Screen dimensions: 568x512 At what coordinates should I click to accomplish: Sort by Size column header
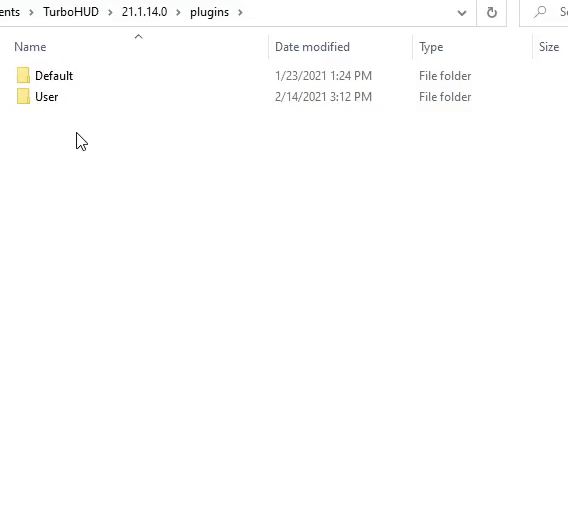pyautogui.click(x=549, y=47)
